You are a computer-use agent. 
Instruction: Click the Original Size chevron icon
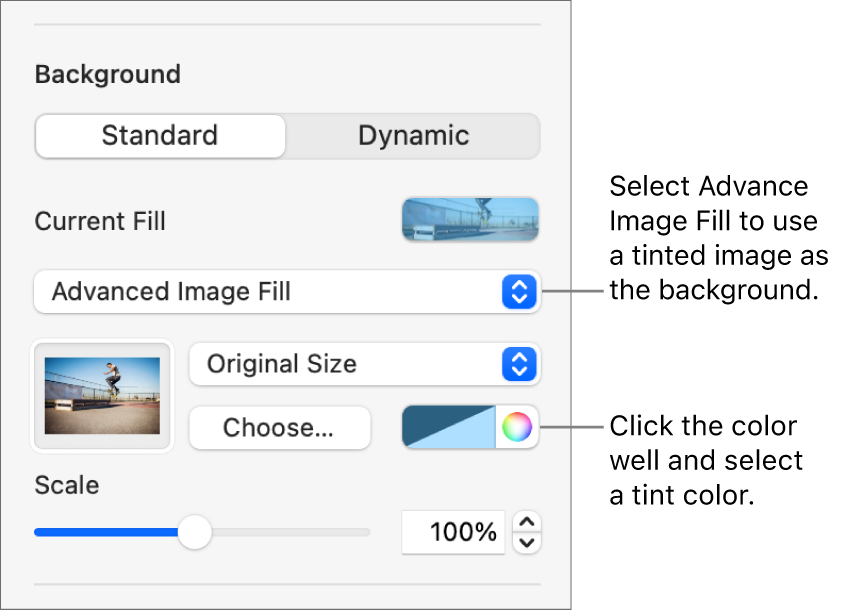coord(519,364)
